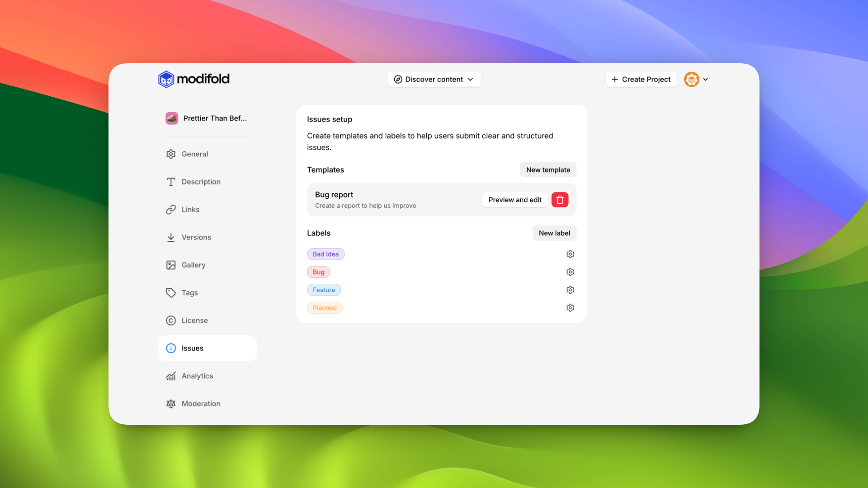The width and height of the screenshot is (868, 488).
Task: Open settings gear for Planned label
Action: tap(570, 308)
